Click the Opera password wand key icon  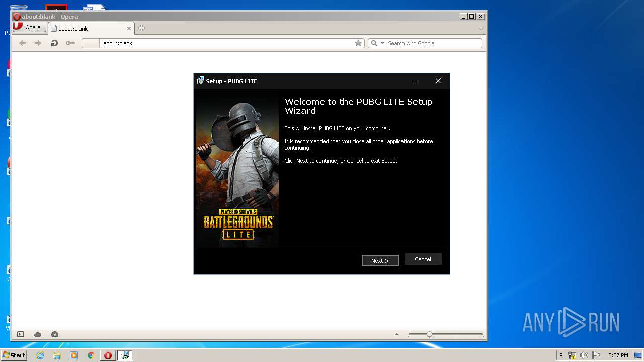coord(70,43)
